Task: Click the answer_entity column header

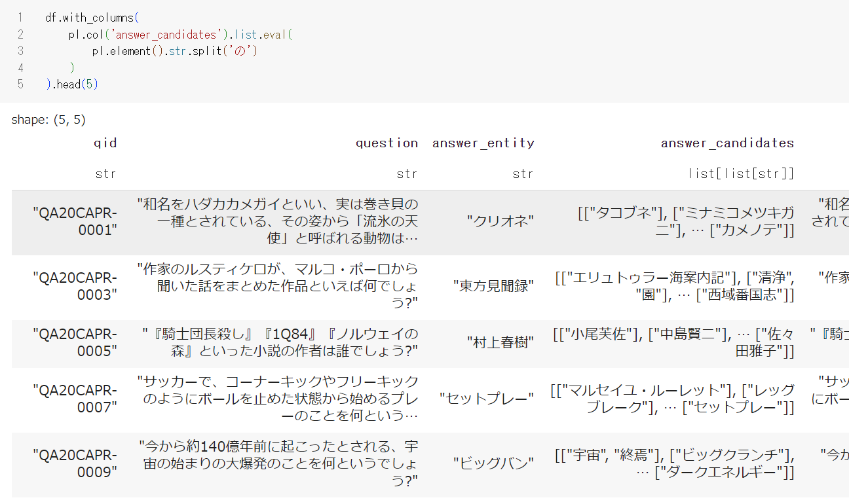Action: click(x=483, y=142)
